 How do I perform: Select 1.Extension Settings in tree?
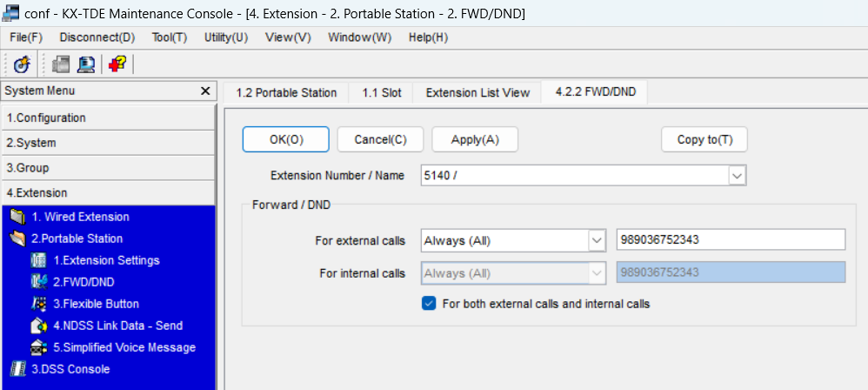(106, 260)
